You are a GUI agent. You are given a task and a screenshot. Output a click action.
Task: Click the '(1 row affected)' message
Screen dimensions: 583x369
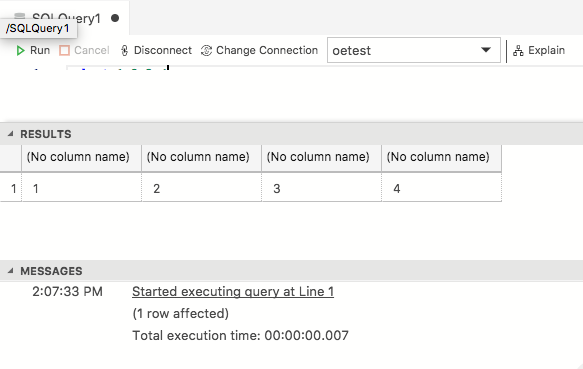click(x=181, y=314)
